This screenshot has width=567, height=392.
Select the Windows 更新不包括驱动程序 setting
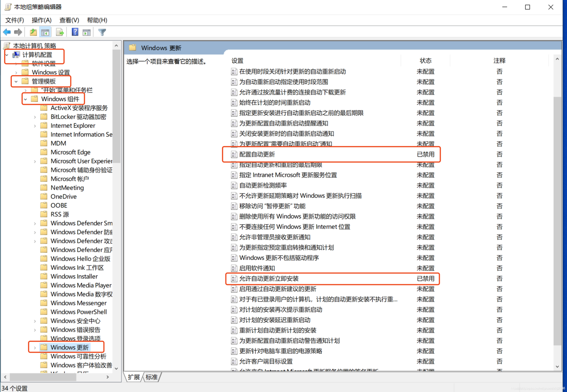click(x=279, y=258)
